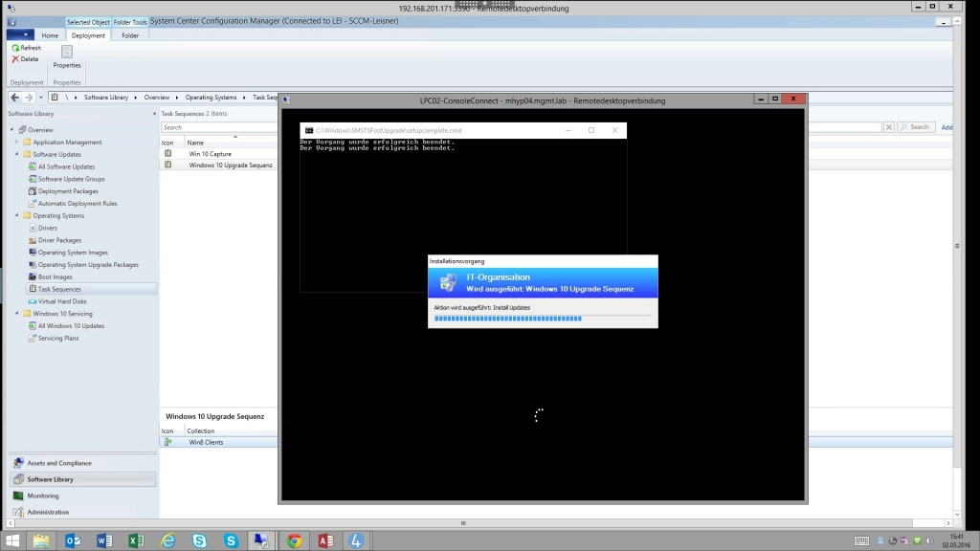Click the Win8 Clients collection icon
The width and height of the screenshot is (980, 551).
point(167,442)
